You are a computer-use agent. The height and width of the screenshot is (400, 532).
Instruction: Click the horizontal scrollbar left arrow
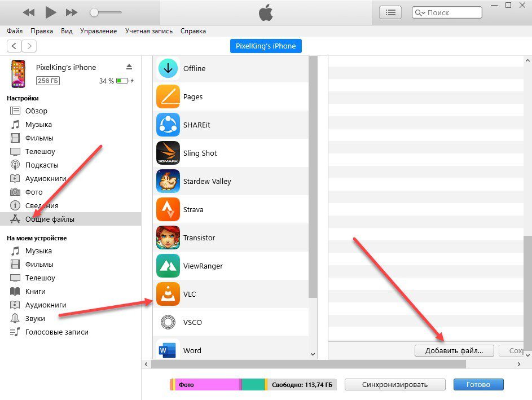[146, 364]
